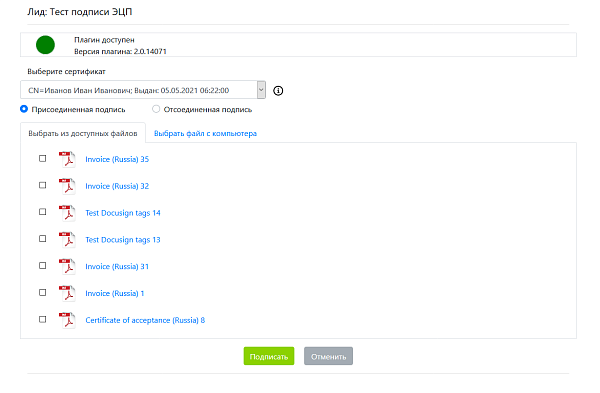Screen dimensions: 600x393
Task: Open the Выбрать файл с компьютера tab
Action: pos(205,133)
